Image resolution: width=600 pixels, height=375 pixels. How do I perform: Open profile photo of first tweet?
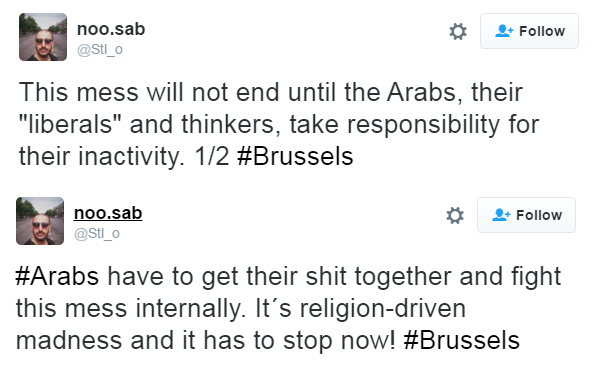click(43, 37)
